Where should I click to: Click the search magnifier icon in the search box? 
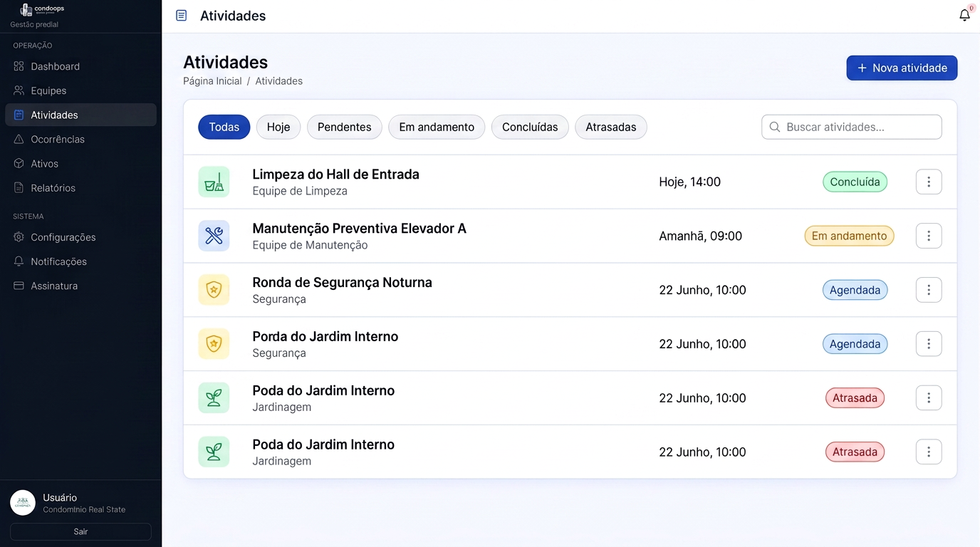(x=775, y=127)
